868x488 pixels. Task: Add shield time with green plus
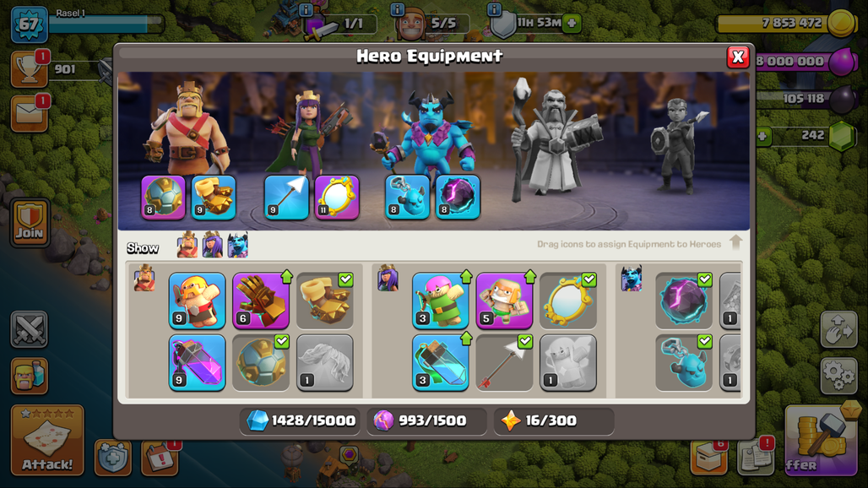coord(572,24)
